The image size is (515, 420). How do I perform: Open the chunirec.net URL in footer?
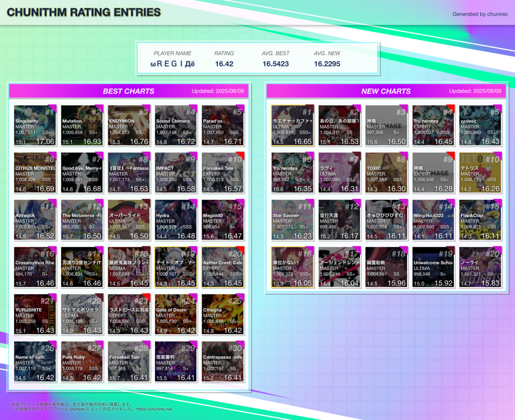pyautogui.click(x=154, y=409)
